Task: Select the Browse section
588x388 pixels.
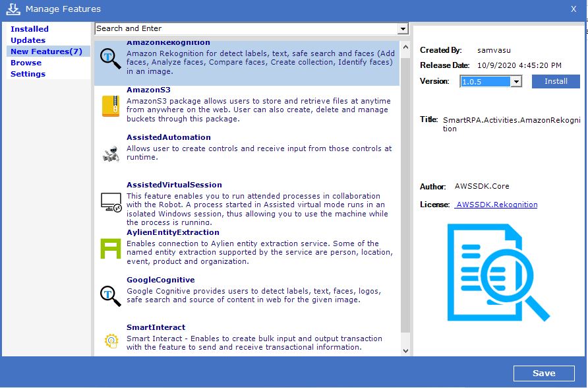Action: pos(26,63)
